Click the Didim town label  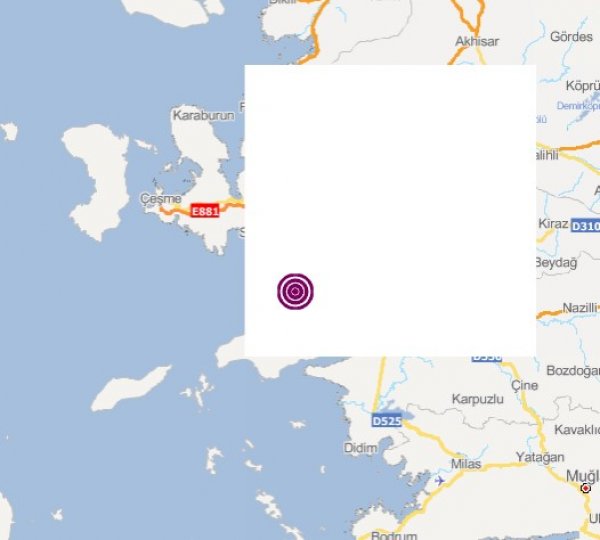pyautogui.click(x=360, y=448)
